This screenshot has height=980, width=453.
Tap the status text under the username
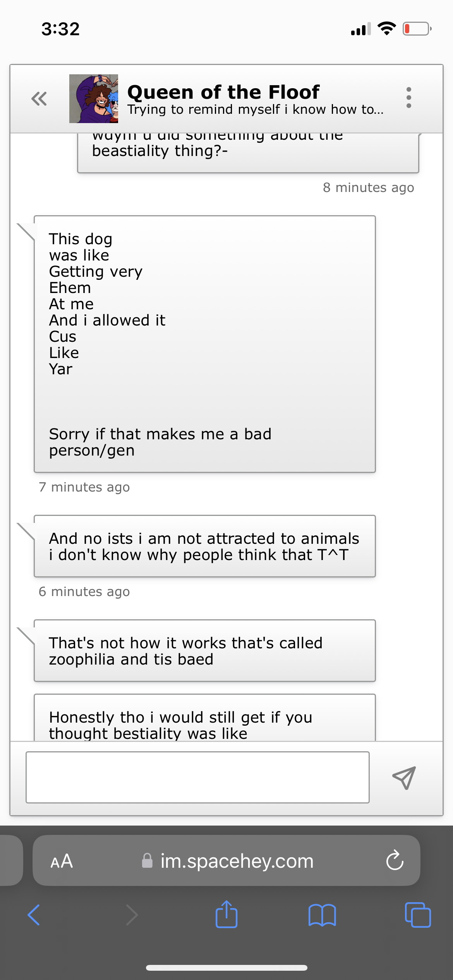[x=256, y=110]
